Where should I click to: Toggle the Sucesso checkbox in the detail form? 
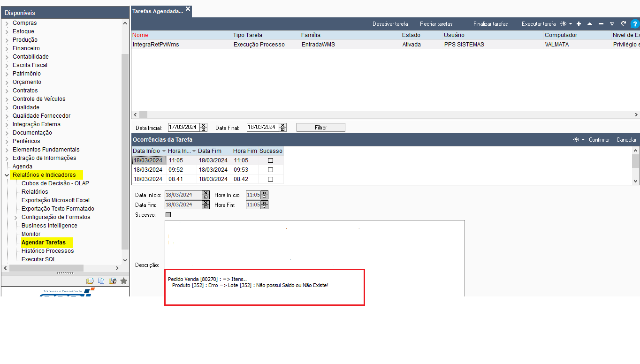point(168,215)
